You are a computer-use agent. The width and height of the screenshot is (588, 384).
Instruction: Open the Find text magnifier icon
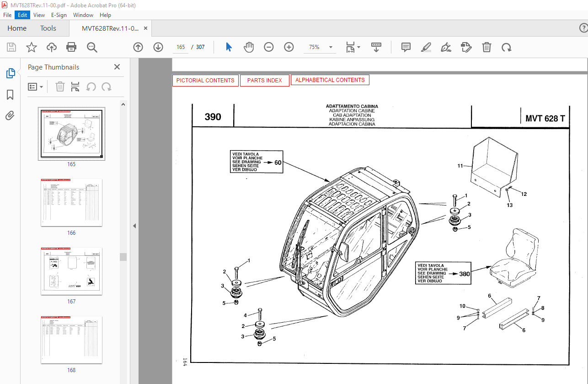click(x=92, y=47)
